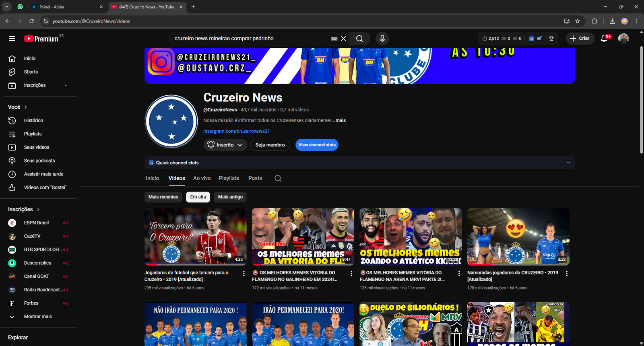Open notifications bell with 9+ badge

(x=604, y=39)
